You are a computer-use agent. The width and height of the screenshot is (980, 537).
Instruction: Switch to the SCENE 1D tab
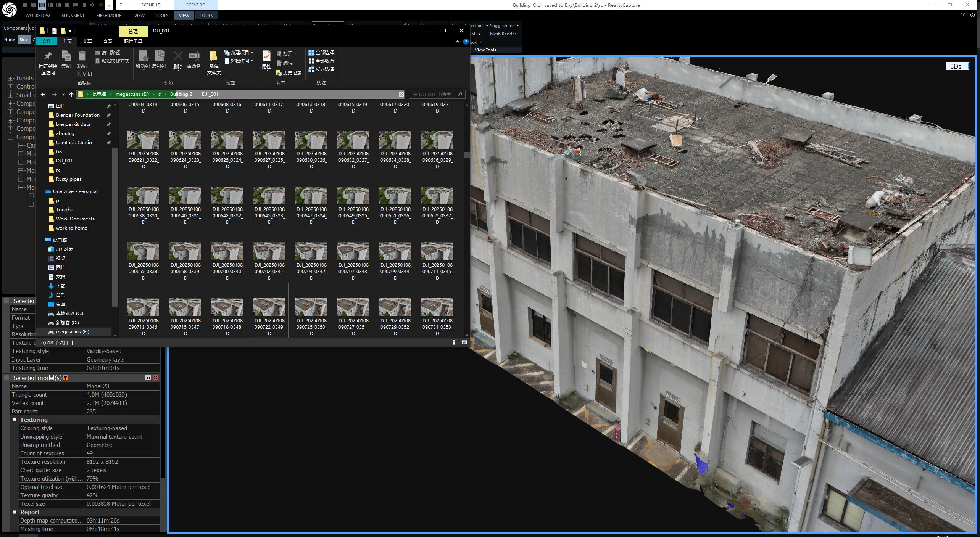coord(151,5)
